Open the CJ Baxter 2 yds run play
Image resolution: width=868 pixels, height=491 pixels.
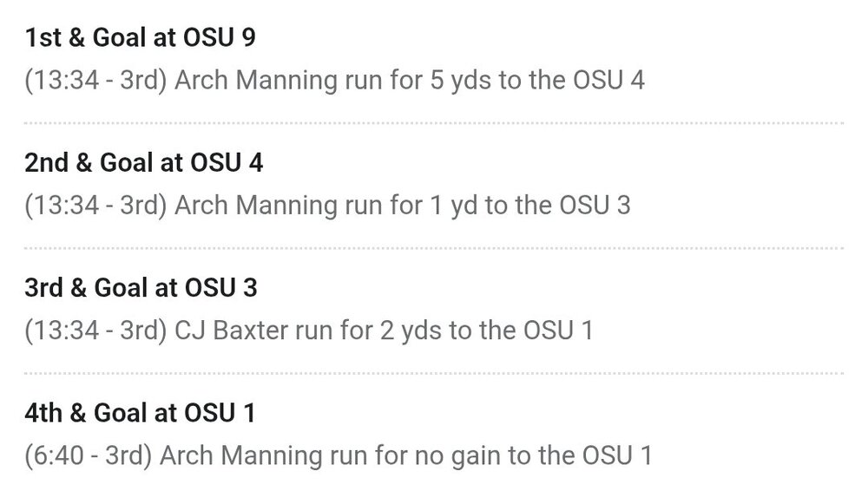[308, 331]
